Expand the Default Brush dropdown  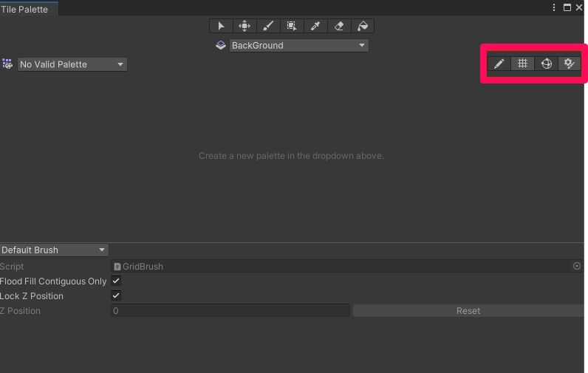pyautogui.click(x=54, y=250)
